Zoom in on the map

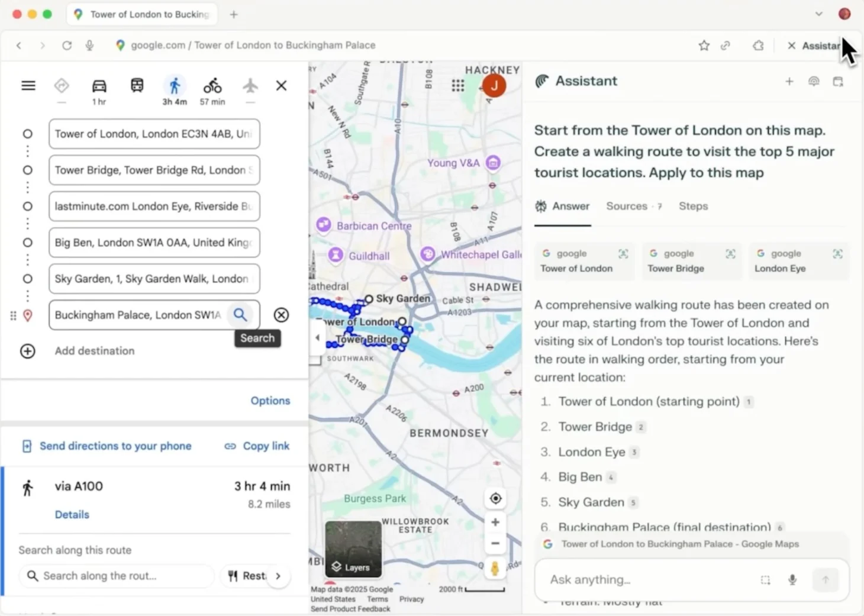(495, 523)
